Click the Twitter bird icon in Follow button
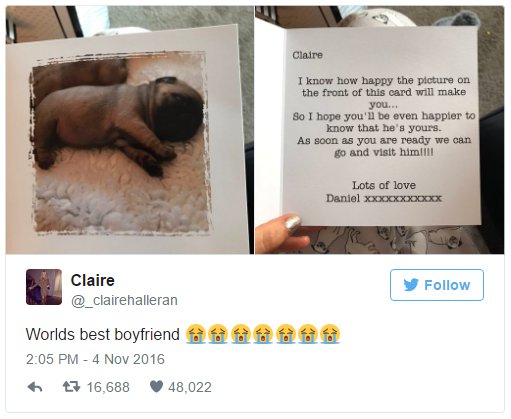The image size is (511, 419). point(411,285)
